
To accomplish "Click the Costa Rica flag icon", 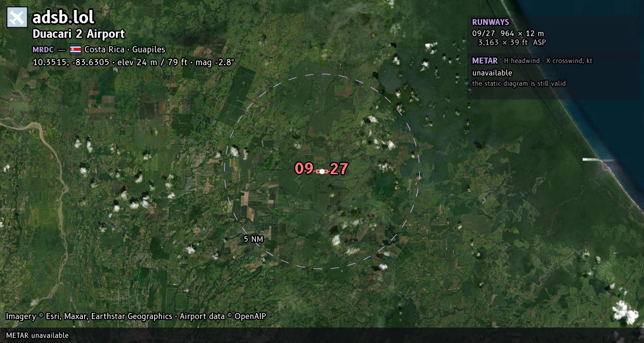I will (x=75, y=49).
